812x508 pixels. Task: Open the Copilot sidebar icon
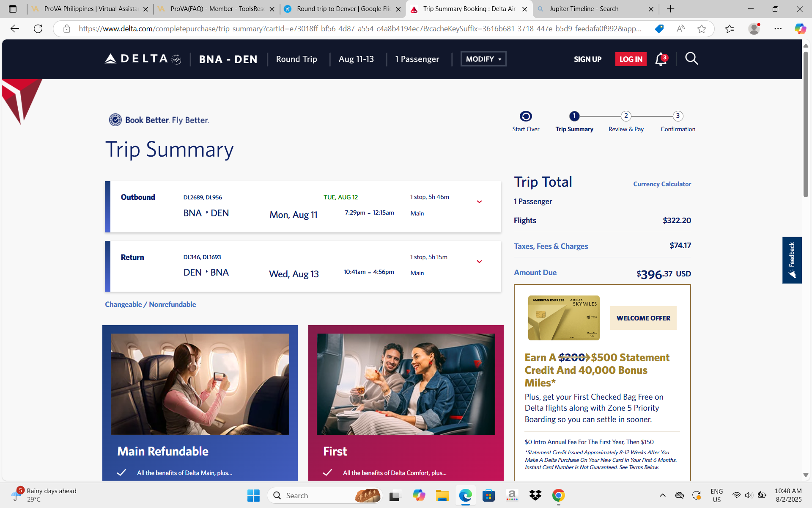[x=800, y=29]
